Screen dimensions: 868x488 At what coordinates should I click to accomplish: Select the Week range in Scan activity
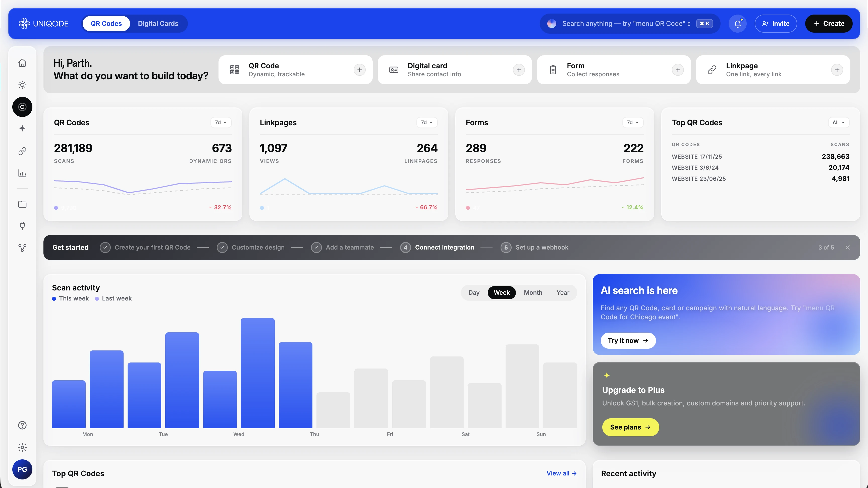pos(502,293)
